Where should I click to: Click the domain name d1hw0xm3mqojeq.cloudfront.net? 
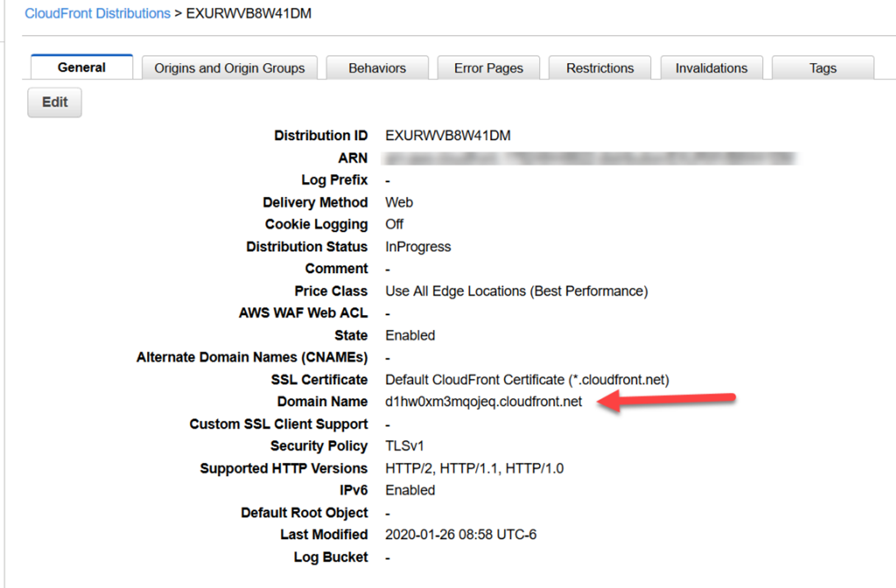484,402
